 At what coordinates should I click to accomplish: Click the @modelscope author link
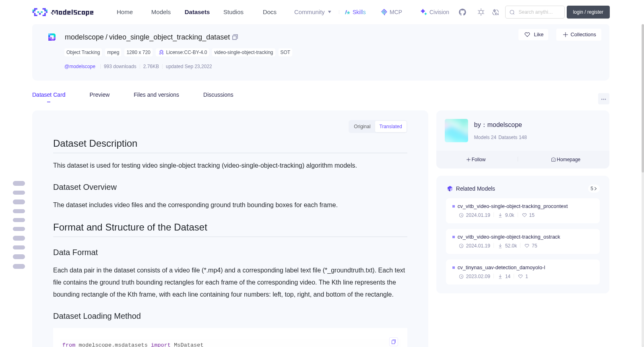pos(80,66)
